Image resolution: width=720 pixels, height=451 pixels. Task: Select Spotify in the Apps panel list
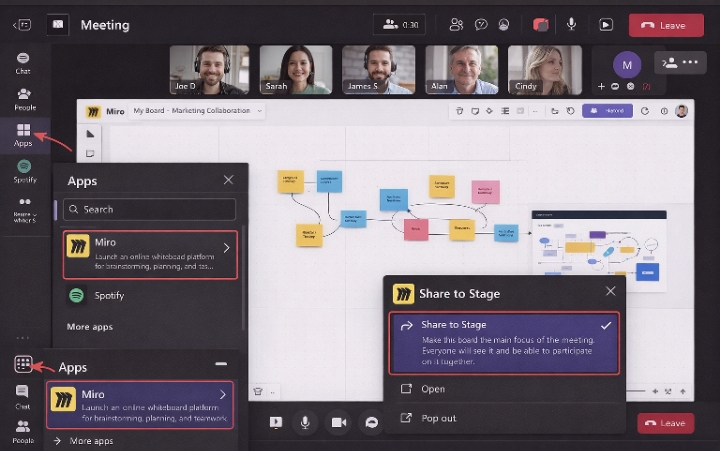tap(110, 296)
